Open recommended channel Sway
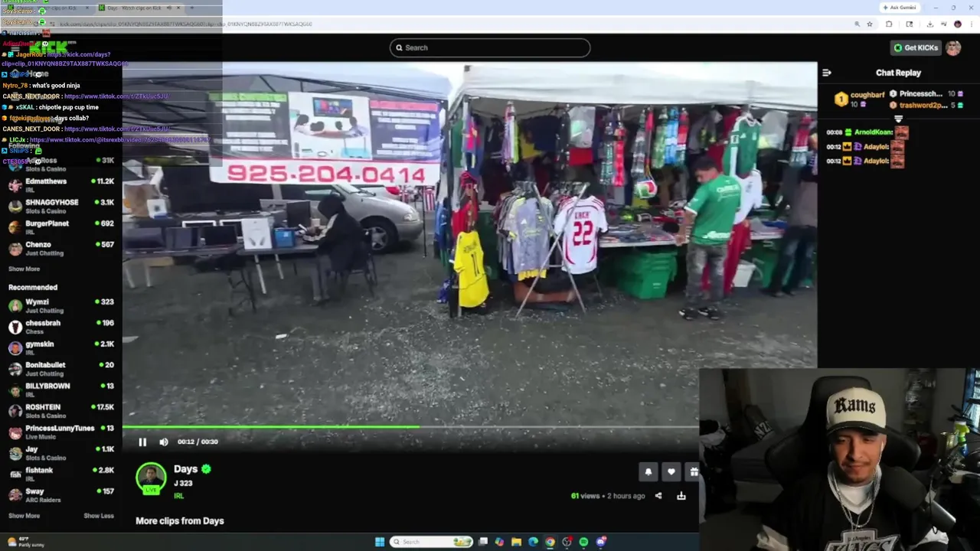 (61, 495)
